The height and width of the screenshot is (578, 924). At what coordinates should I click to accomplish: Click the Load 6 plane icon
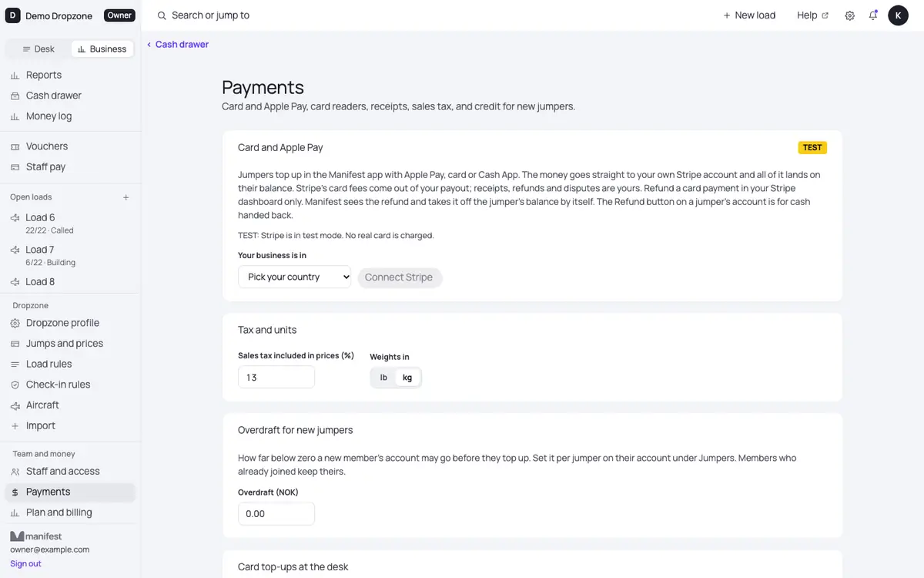click(15, 218)
